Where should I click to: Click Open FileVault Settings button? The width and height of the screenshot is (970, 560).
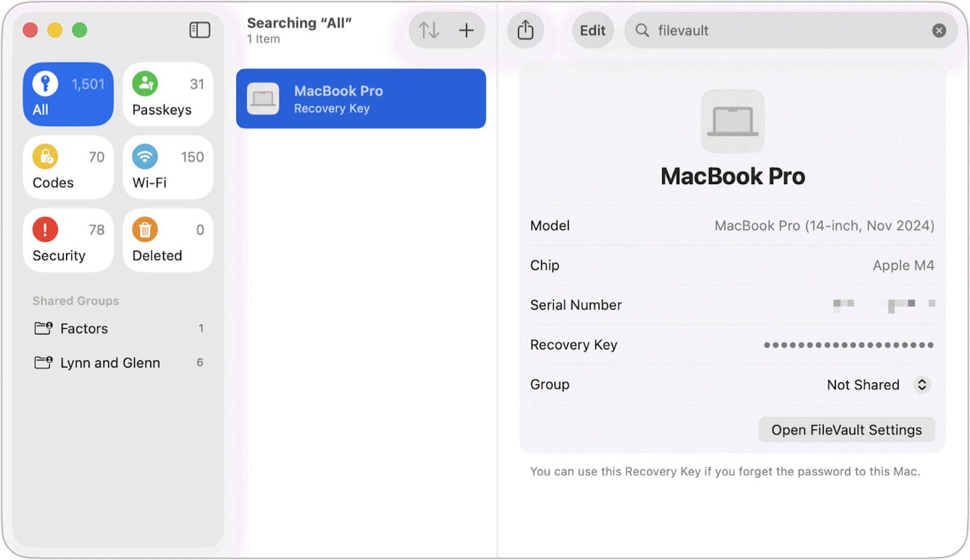tap(846, 430)
